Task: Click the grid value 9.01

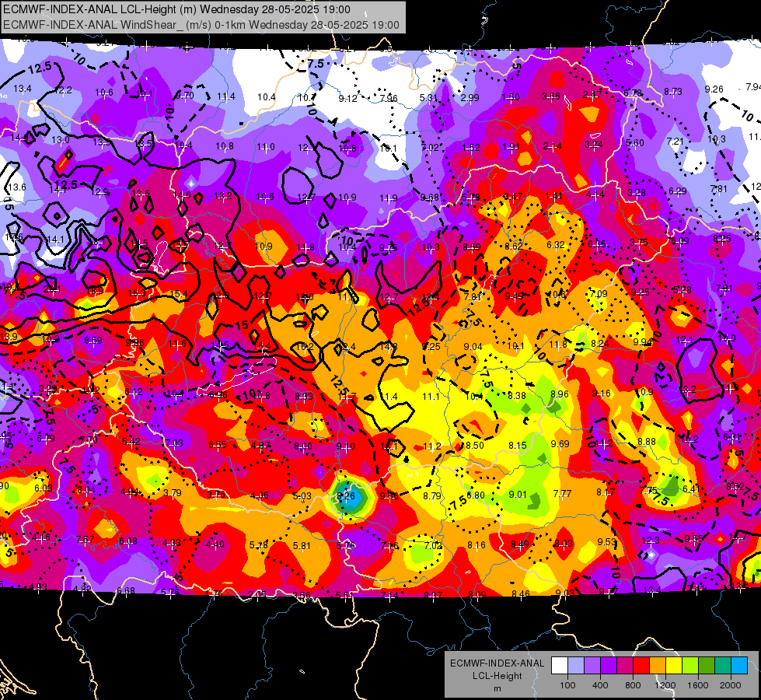Action: [518, 495]
